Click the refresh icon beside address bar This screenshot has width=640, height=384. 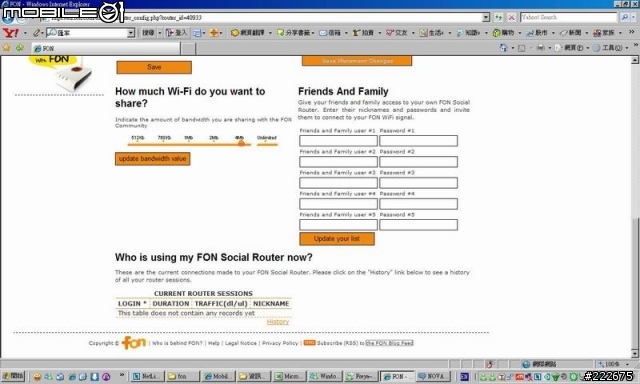coord(499,18)
